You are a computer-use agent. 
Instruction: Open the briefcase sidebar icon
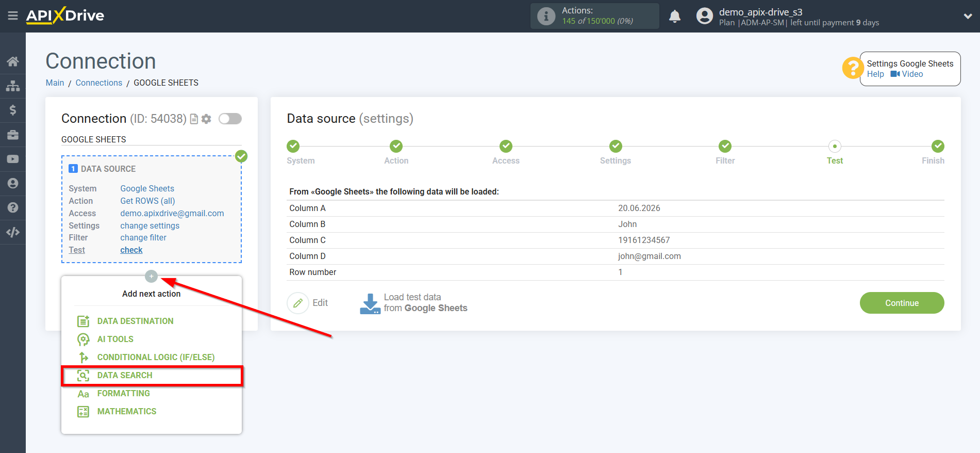13,135
